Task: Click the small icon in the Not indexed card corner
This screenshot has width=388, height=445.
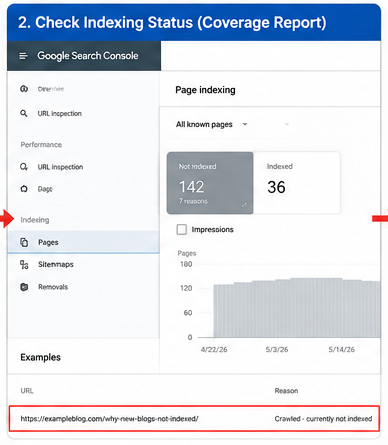Action: tap(245, 205)
